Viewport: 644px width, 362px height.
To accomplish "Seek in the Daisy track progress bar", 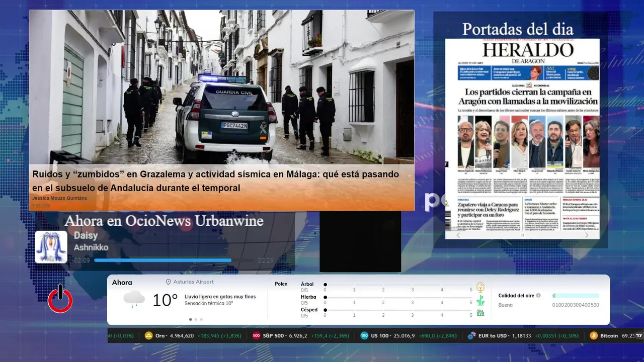I will pos(174,260).
